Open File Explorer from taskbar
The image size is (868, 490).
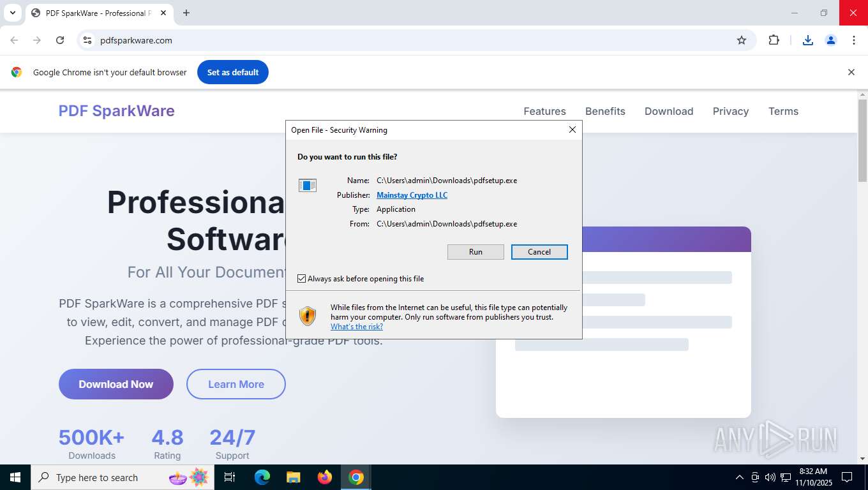(x=294, y=477)
